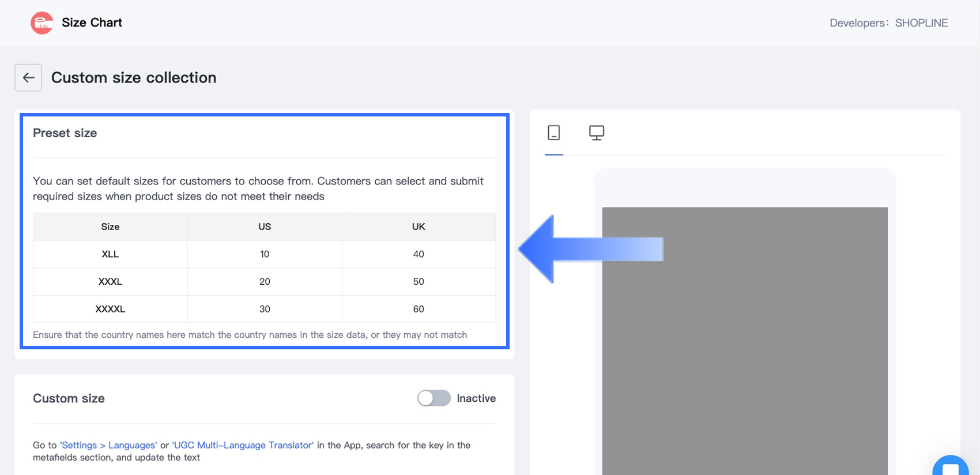Click the Size Chart title text
This screenshot has height=475, width=980.
pyautogui.click(x=92, y=22)
